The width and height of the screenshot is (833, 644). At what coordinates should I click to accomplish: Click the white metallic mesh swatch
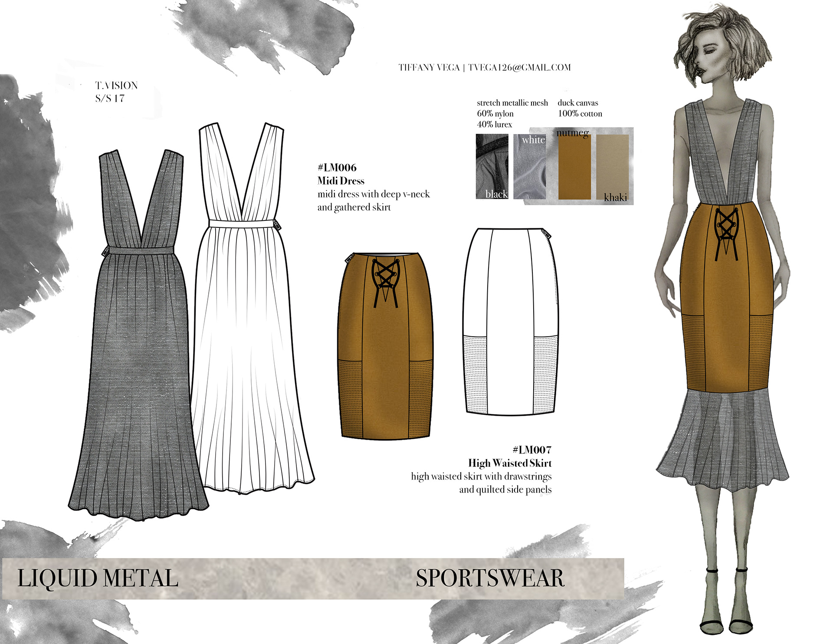pos(530,167)
